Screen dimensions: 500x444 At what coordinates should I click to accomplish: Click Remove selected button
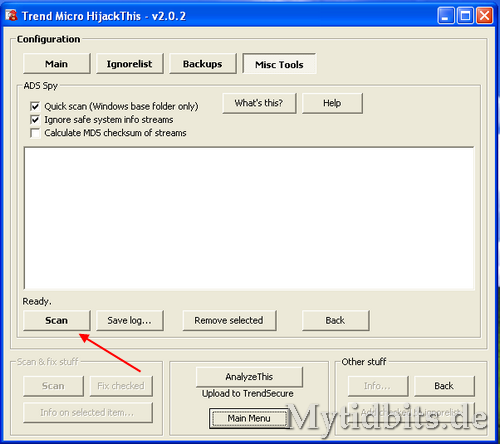point(229,320)
